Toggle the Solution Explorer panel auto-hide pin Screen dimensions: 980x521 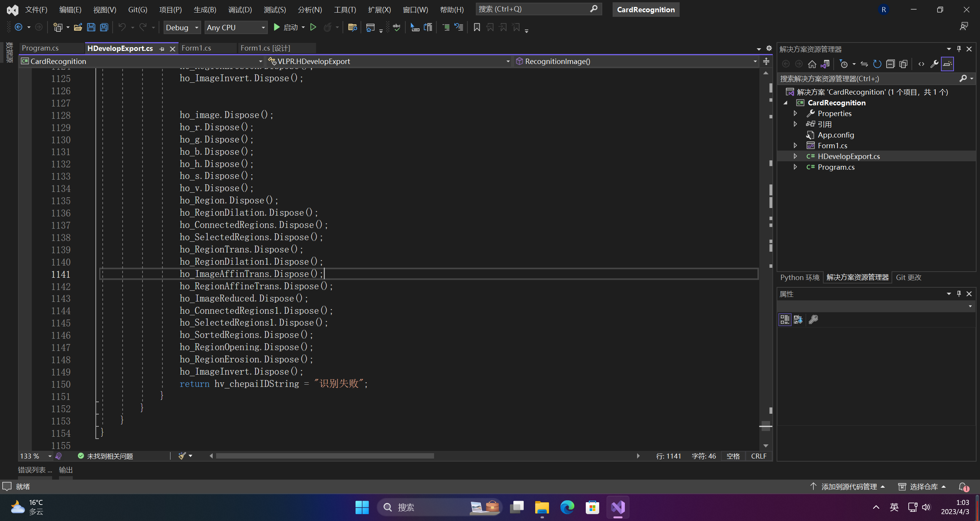[x=959, y=49]
